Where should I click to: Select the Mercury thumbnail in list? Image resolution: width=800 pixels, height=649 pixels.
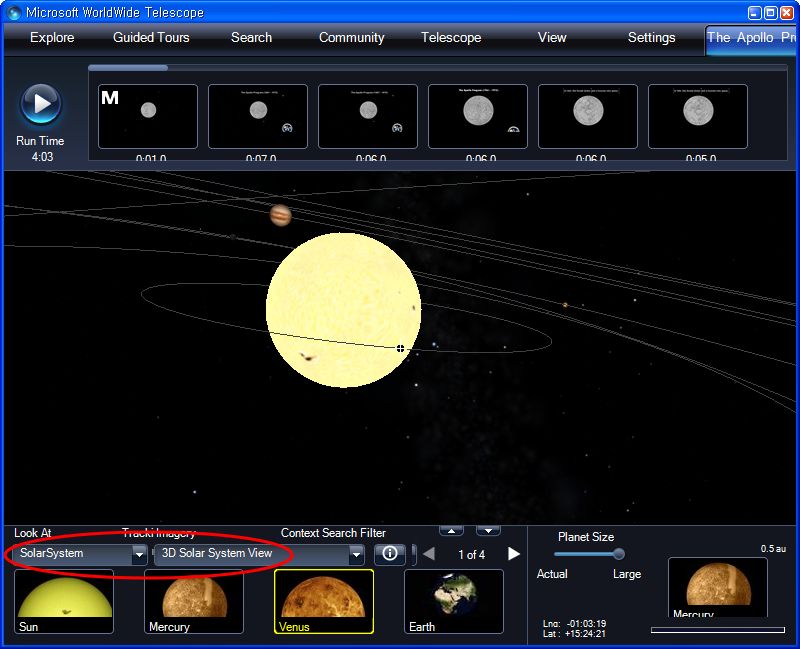(194, 602)
